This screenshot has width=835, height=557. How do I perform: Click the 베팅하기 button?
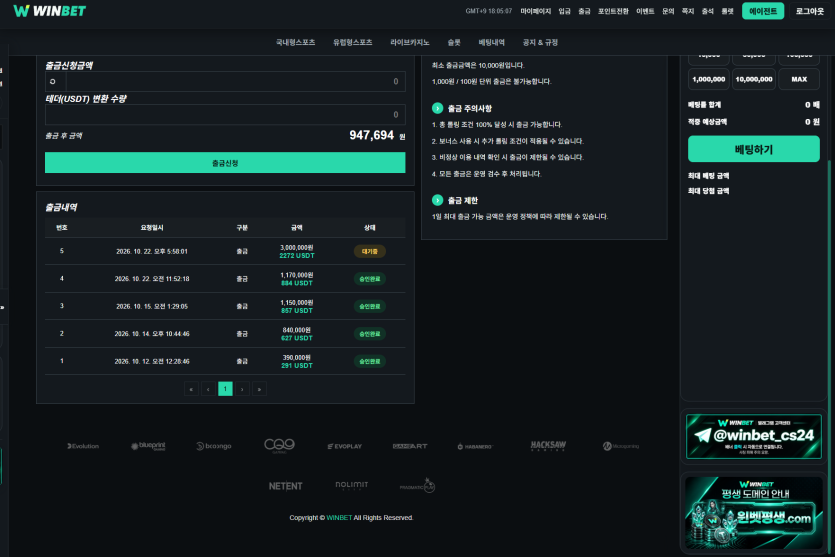[754, 149]
